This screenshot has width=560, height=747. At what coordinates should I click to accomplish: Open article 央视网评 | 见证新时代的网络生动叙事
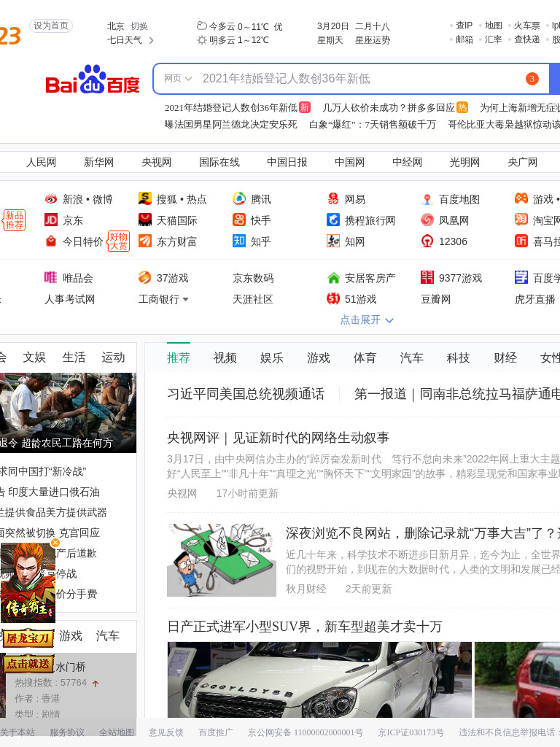[x=278, y=438]
